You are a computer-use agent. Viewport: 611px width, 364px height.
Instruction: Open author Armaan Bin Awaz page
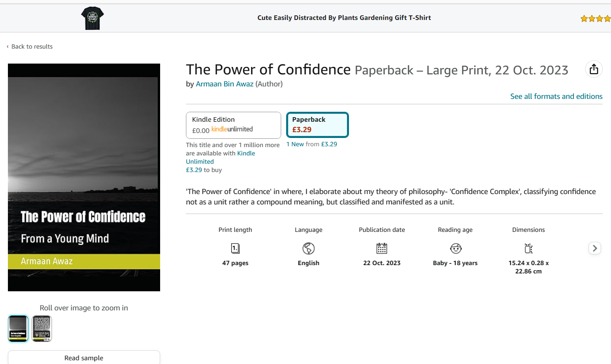pos(225,84)
